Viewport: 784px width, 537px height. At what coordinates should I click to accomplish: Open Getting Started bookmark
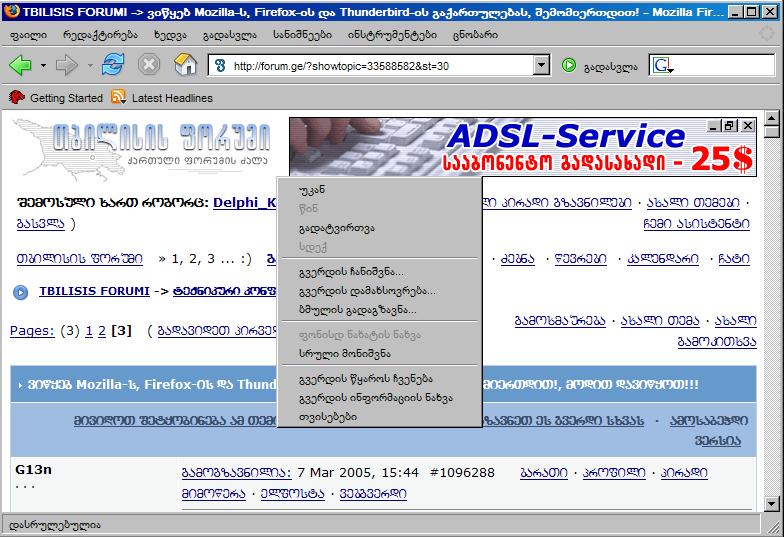pos(56,98)
